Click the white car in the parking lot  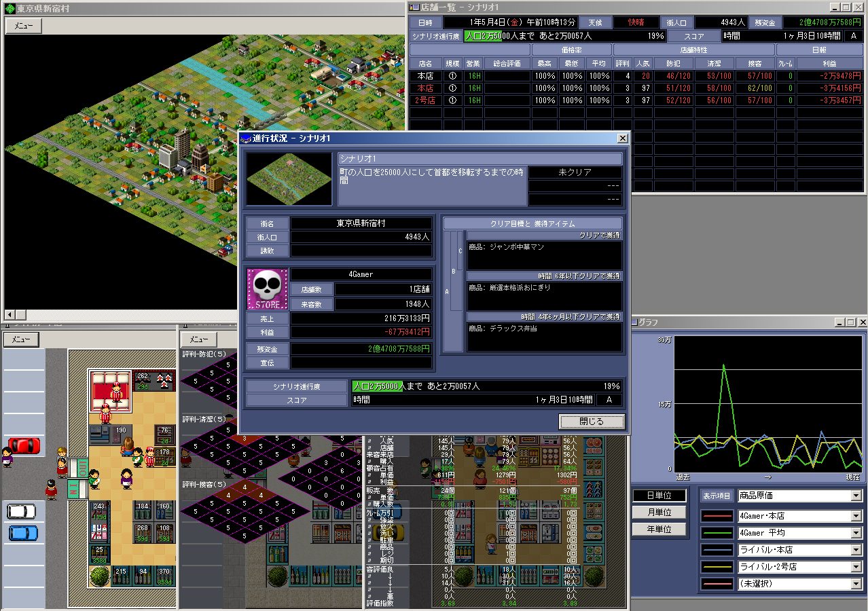(21, 511)
